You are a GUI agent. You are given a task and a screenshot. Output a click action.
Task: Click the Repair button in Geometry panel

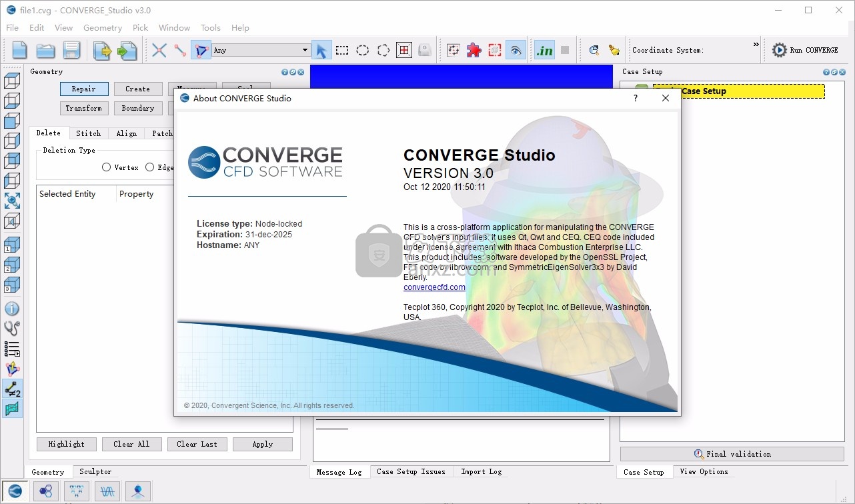tap(84, 89)
